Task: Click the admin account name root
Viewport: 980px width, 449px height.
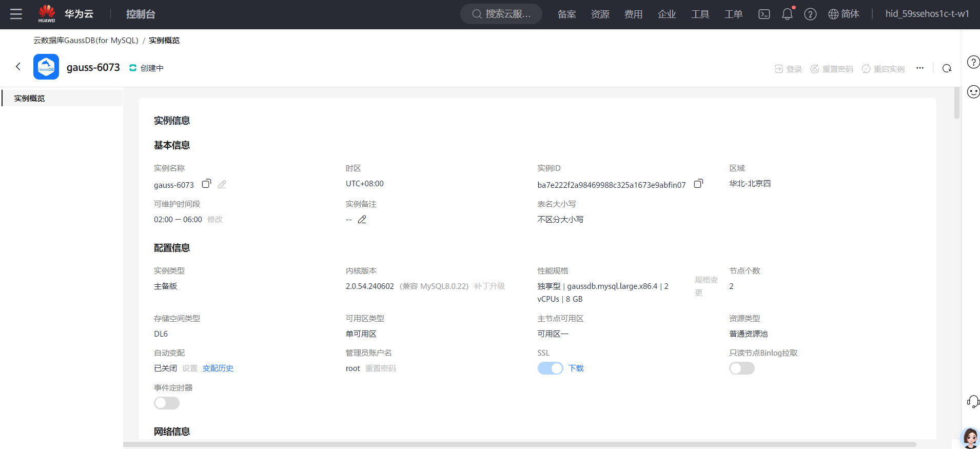Action: click(353, 368)
